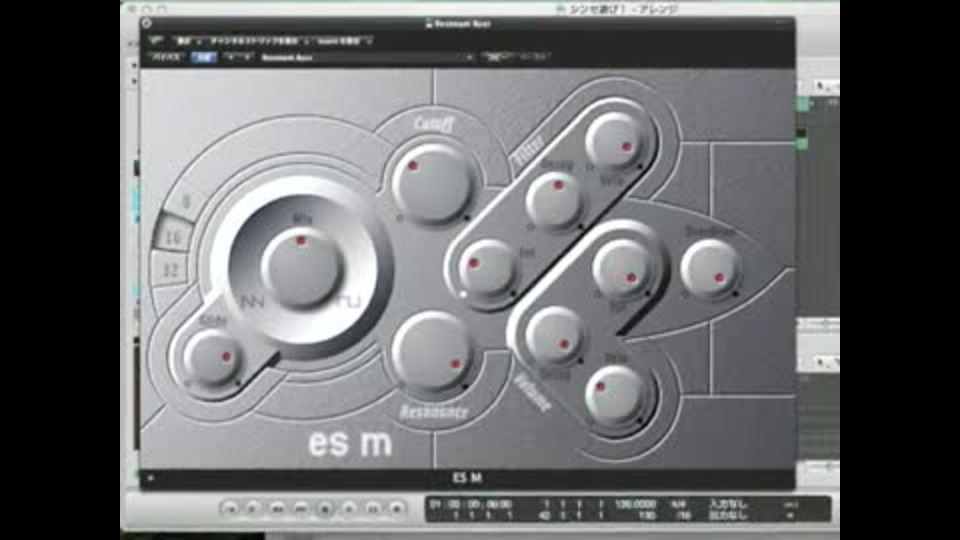The width and height of the screenshot is (960, 540).
Task: Click the Glide knob
Action: [211, 357]
